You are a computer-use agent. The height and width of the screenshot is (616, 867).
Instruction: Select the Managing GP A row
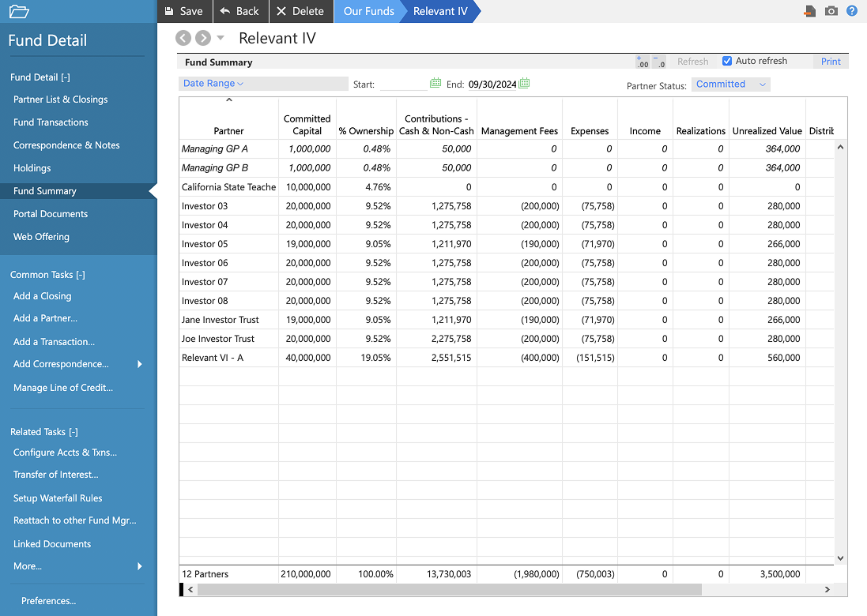pyautogui.click(x=507, y=148)
